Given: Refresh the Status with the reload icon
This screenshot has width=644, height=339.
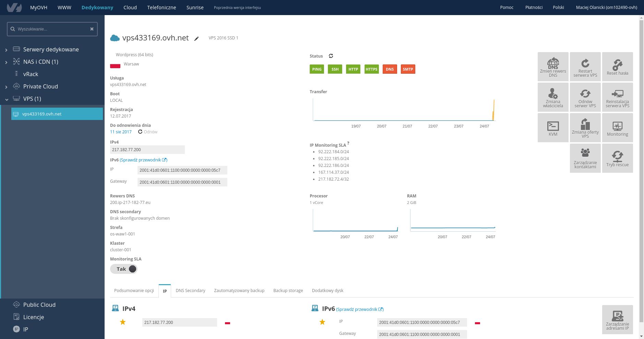Looking at the screenshot, I should pyautogui.click(x=331, y=56).
